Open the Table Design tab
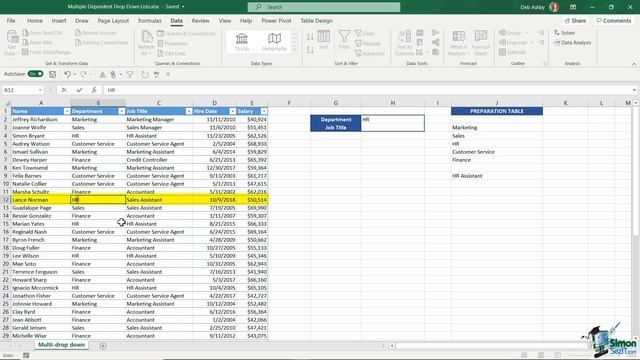The width and height of the screenshot is (640, 360). point(316,20)
